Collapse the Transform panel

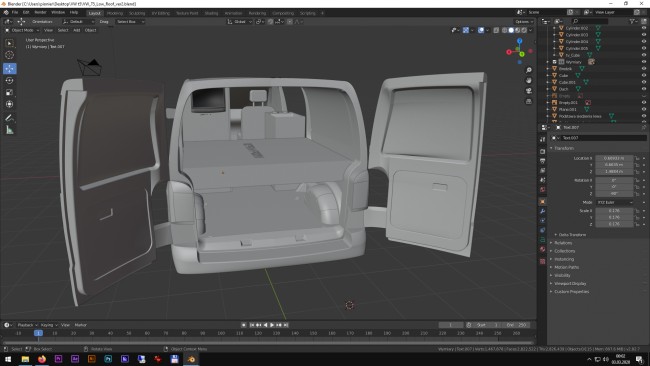point(564,148)
